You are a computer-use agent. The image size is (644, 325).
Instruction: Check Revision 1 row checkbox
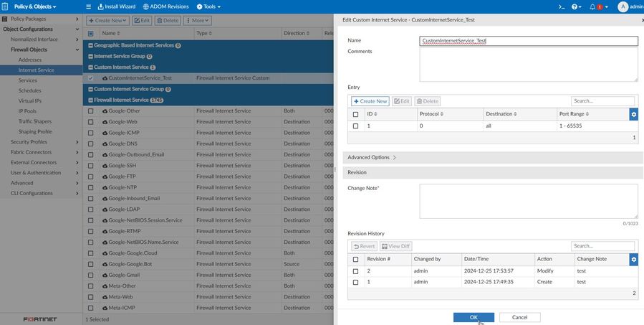tap(356, 283)
